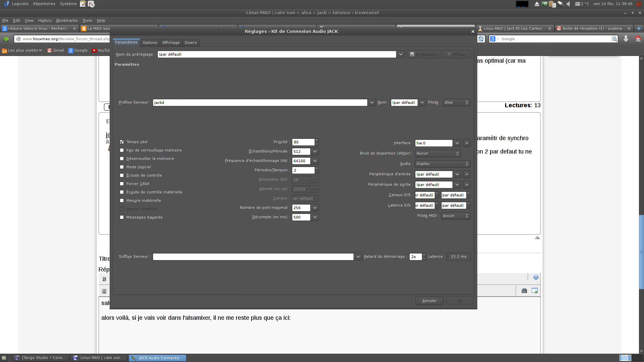Screen dimensions: 644x362
Task: Click the editor help question-mark icon
Action: pyautogui.click(x=536, y=277)
